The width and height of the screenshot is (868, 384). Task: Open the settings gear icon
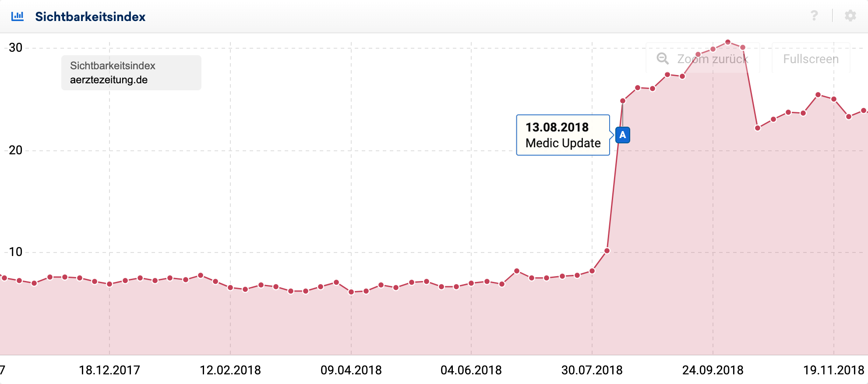[x=850, y=16]
